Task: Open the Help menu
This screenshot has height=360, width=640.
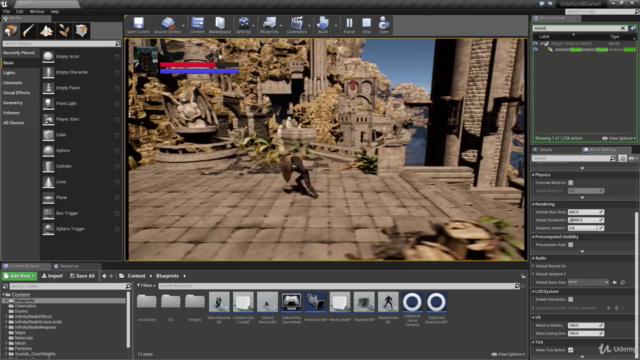Action: (x=55, y=11)
